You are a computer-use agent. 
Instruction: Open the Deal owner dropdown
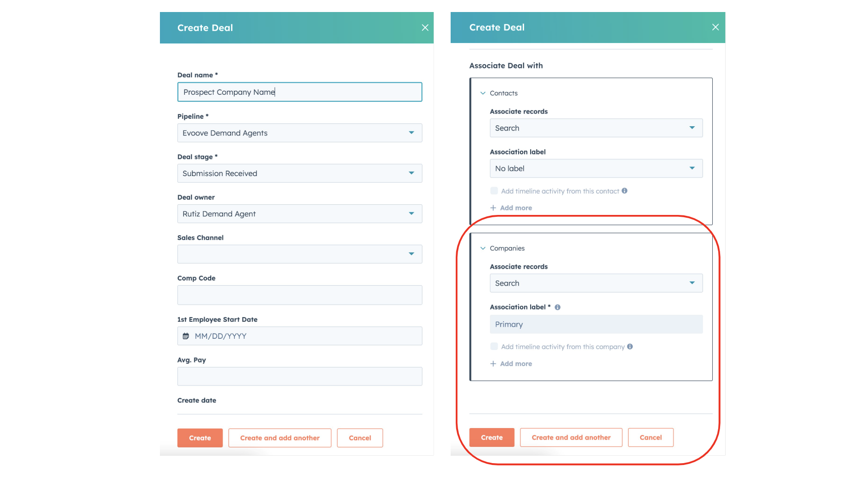(x=300, y=214)
